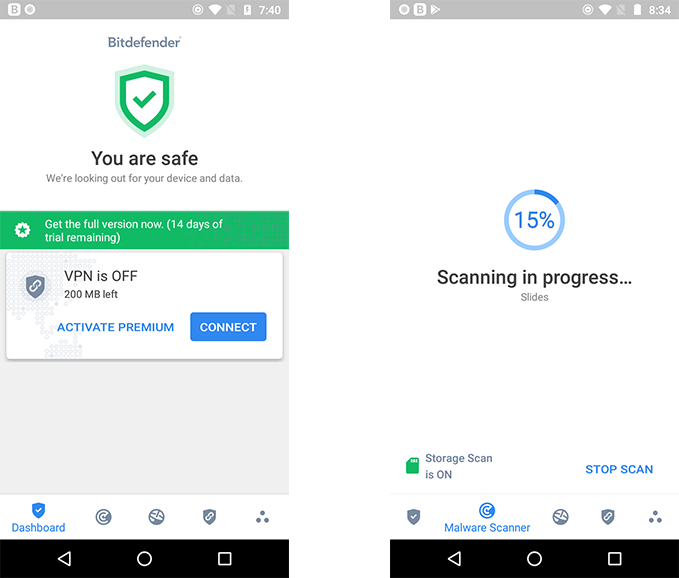The width and height of the screenshot is (679, 578).
Task: Tap Android home button on right phone
Action: pos(534,559)
